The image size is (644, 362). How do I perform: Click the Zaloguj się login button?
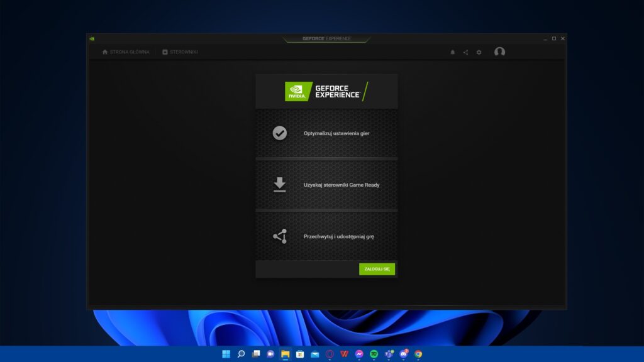click(377, 269)
